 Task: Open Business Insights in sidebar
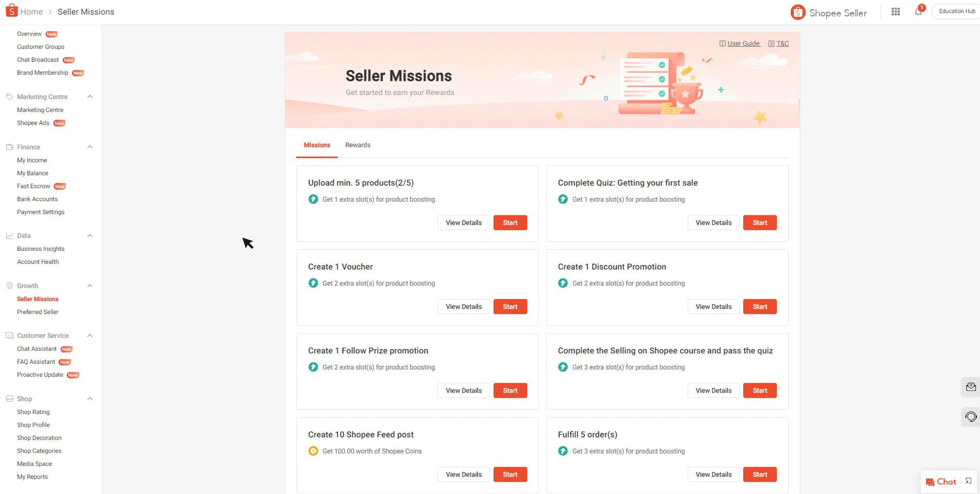[x=41, y=249]
